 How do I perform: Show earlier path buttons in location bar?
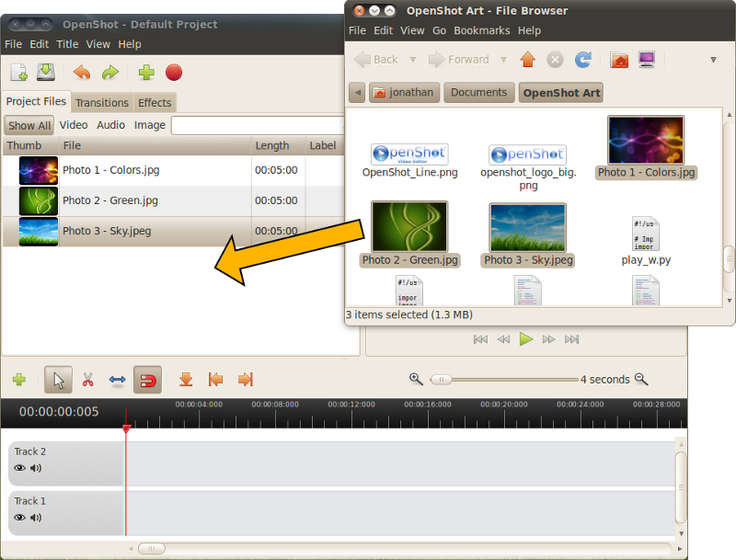[357, 92]
